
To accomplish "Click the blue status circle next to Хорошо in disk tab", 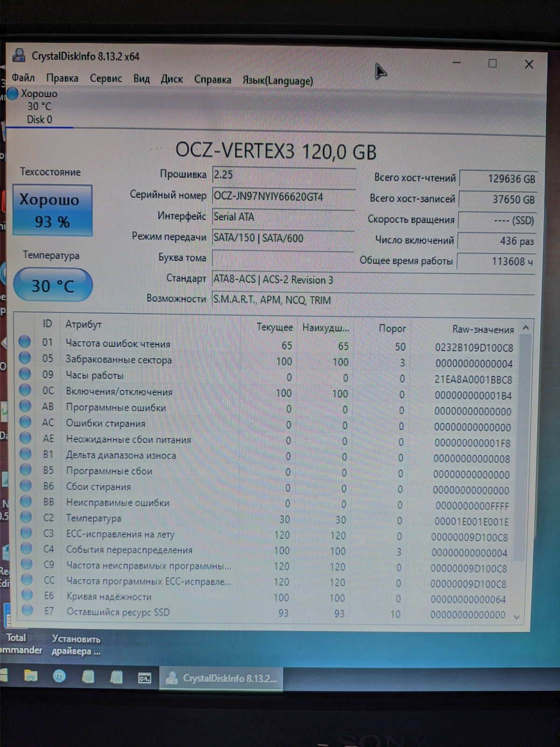I will click(x=13, y=93).
